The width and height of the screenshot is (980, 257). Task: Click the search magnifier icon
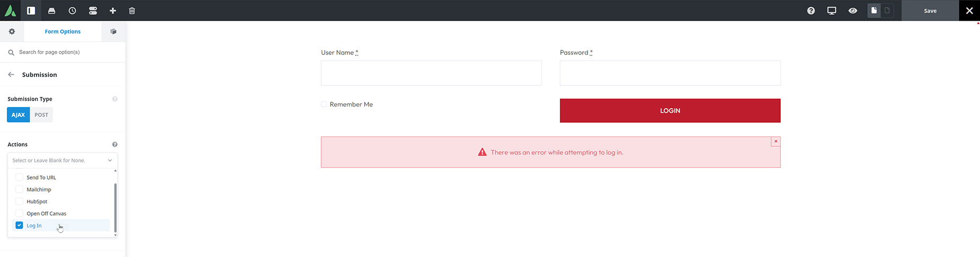pyautogui.click(x=11, y=52)
